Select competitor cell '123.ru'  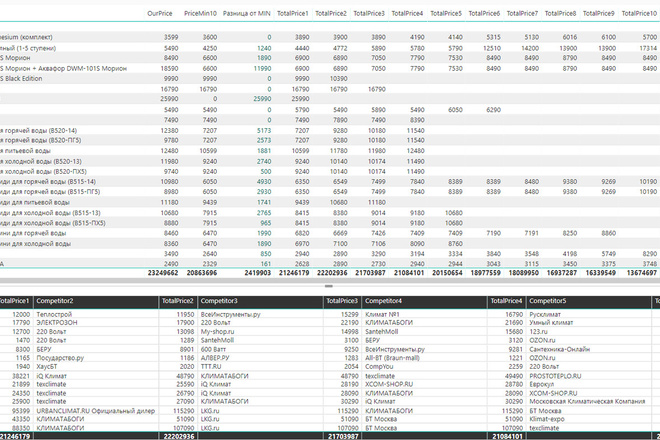coord(538,332)
